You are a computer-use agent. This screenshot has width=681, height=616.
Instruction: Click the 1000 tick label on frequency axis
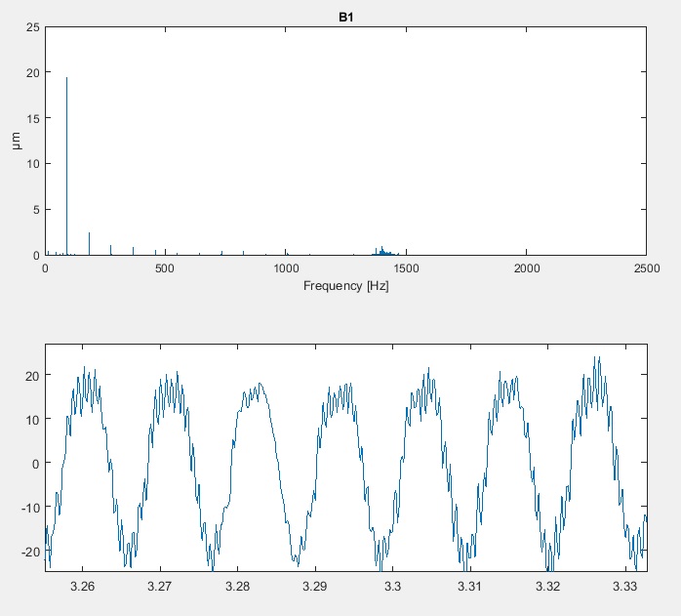pos(286,268)
